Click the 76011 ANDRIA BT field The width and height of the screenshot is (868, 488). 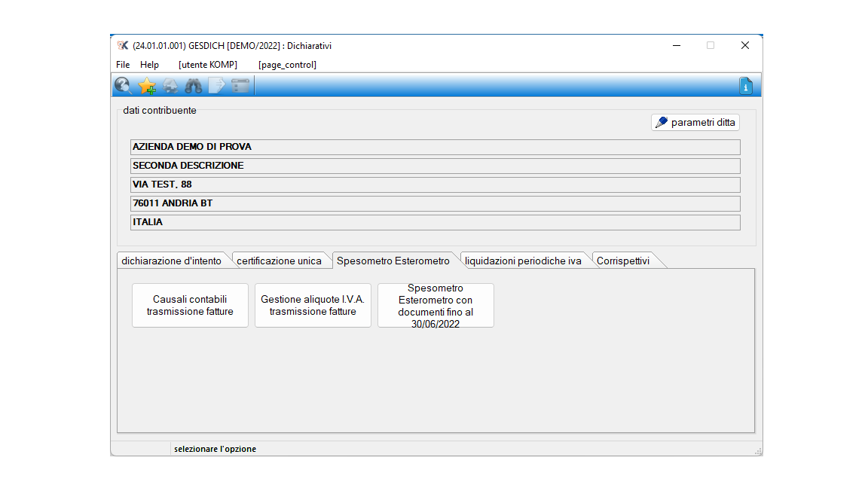[x=435, y=203]
